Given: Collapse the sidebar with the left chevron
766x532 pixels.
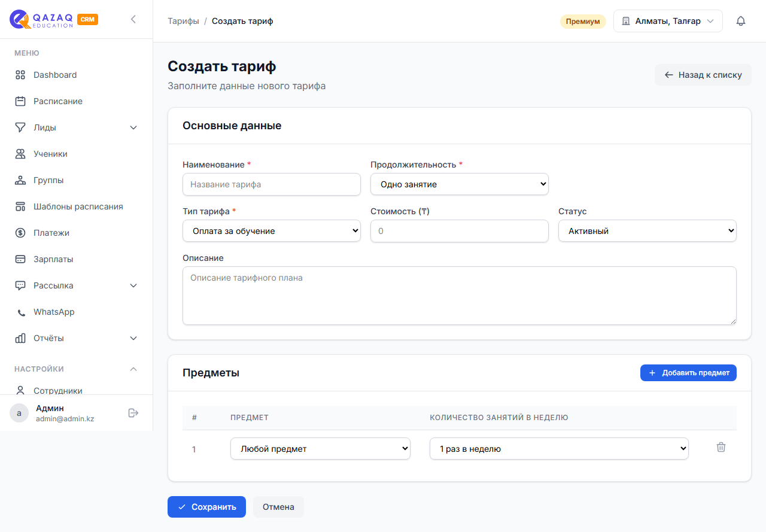Looking at the screenshot, I should [133, 19].
